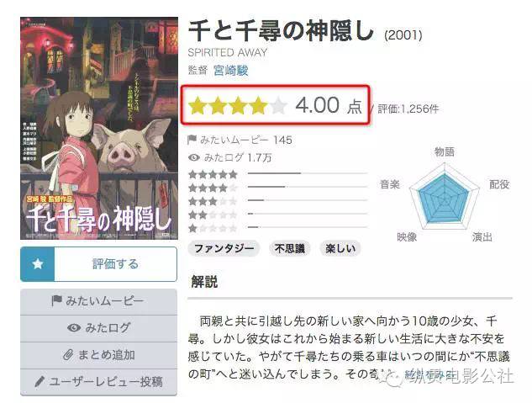
Task: Open the 評価:1,256件 review count
Action: point(408,109)
